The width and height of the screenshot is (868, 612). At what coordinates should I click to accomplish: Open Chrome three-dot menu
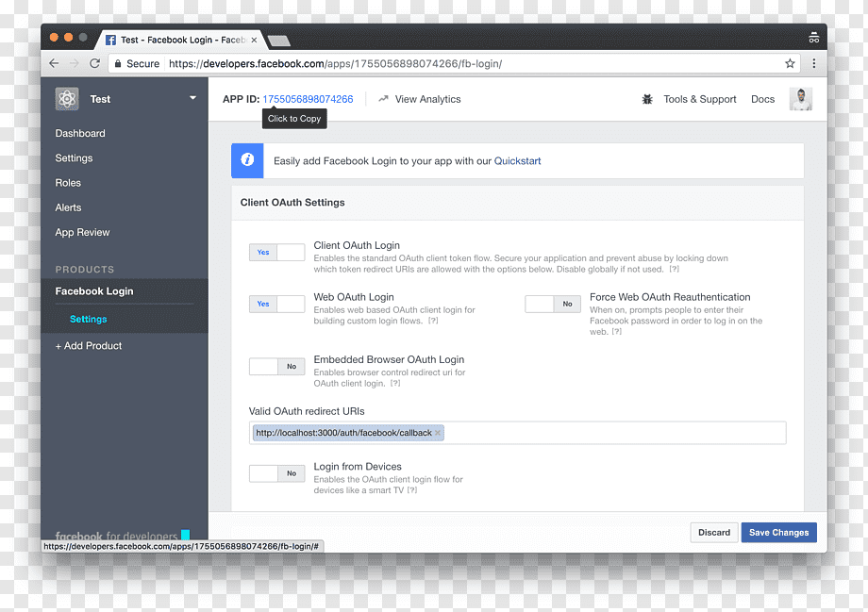(813, 63)
